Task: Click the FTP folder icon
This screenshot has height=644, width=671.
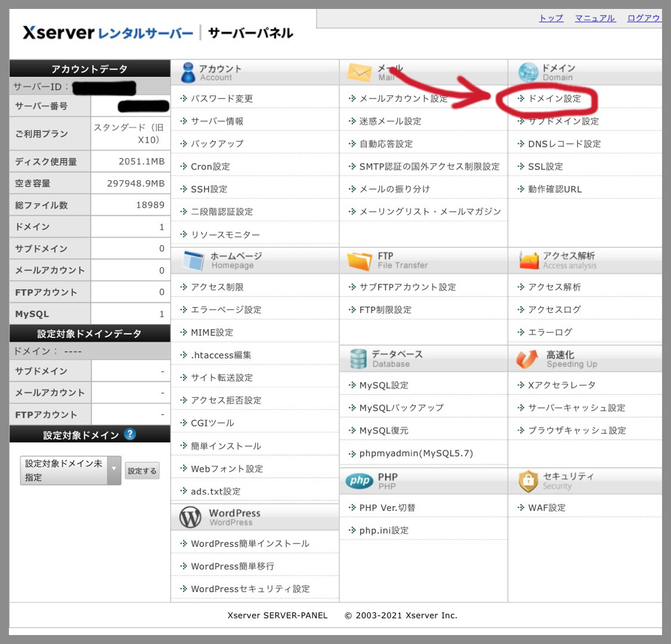Action: [360, 261]
